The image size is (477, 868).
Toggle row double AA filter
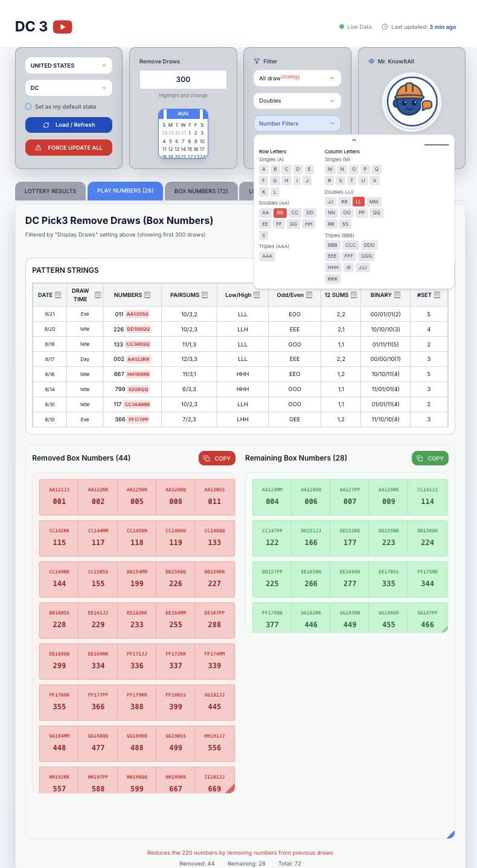[265, 213]
